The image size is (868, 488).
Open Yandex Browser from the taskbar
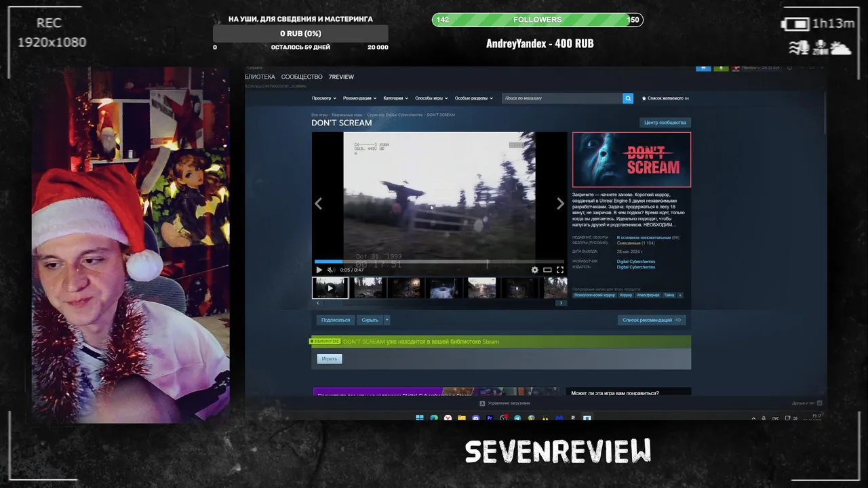tap(448, 418)
